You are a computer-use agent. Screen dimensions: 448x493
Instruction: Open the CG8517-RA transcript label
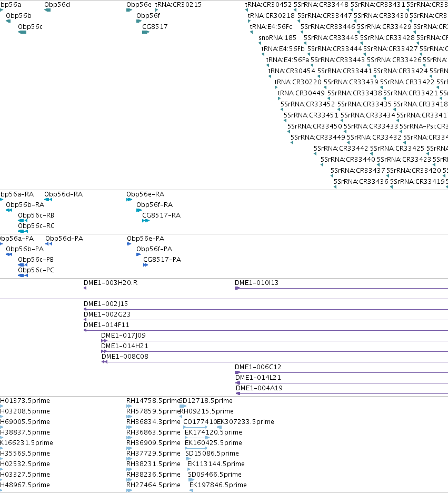click(162, 215)
